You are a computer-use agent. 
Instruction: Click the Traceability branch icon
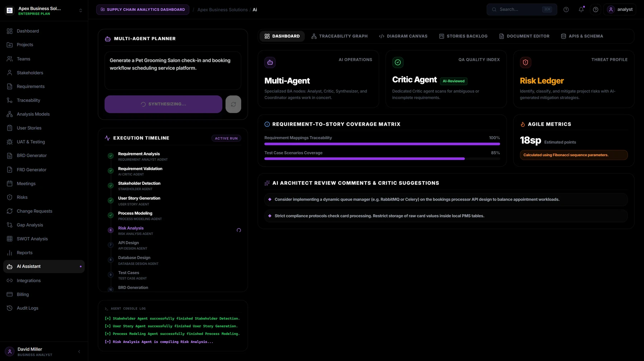pos(10,100)
